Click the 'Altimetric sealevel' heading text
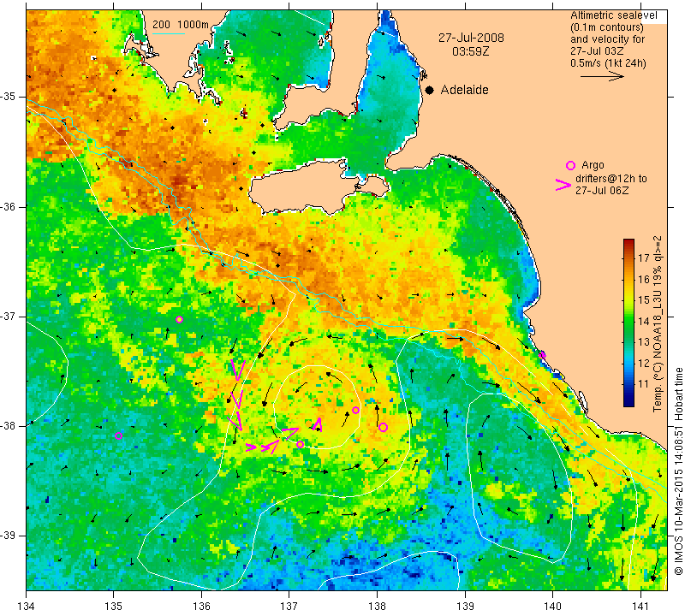This screenshot has width=685, height=616. 613,15
